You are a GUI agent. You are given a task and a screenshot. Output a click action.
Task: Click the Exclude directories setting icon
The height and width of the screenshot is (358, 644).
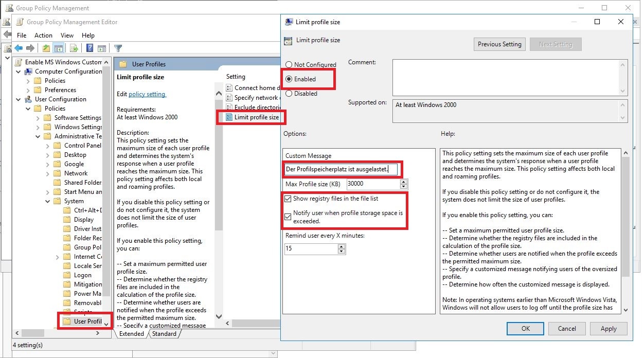[x=229, y=108]
